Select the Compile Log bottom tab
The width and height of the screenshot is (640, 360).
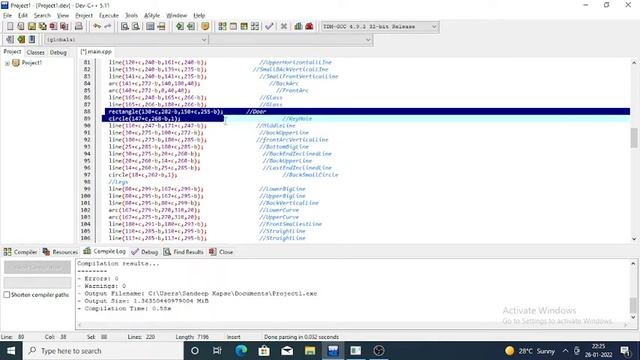[x=104, y=251]
